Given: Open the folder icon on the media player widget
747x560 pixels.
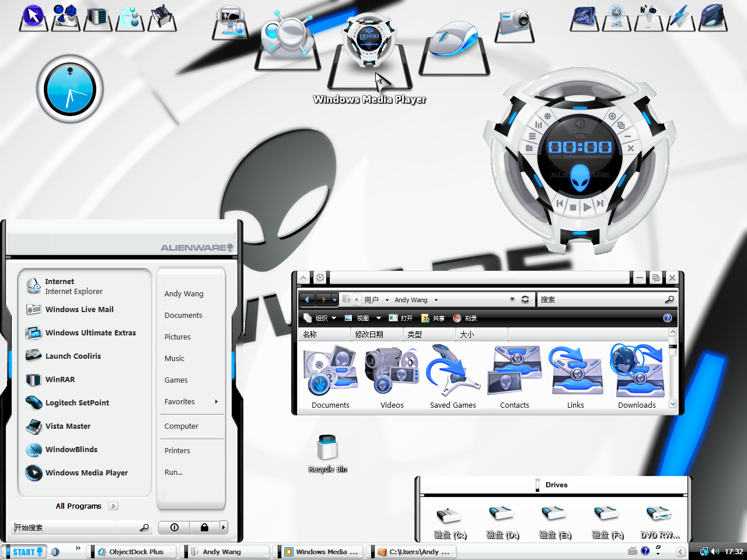Looking at the screenshot, I should (x=529, y=148).
